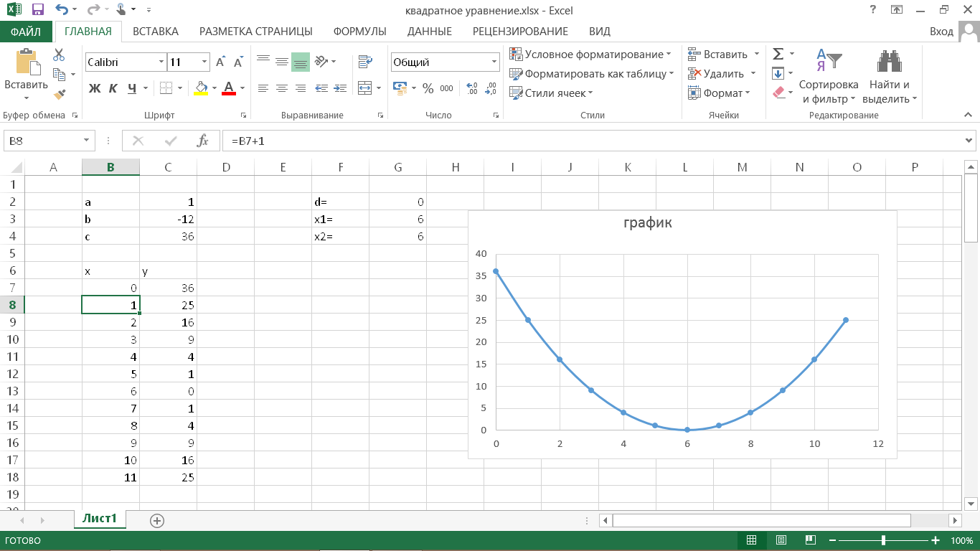Increase font size with the larger A icon
Screen dimensions: 980x551
click(221, 62)
